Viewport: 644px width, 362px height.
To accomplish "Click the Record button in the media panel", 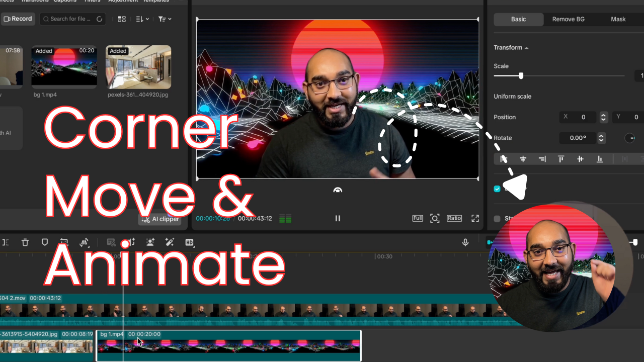I will (x=18, y=19).
